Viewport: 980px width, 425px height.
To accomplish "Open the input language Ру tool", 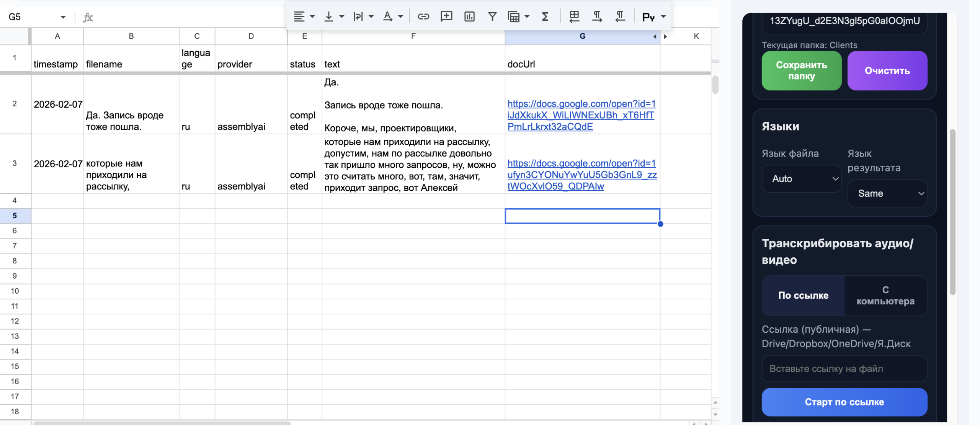I will point(648,17).
